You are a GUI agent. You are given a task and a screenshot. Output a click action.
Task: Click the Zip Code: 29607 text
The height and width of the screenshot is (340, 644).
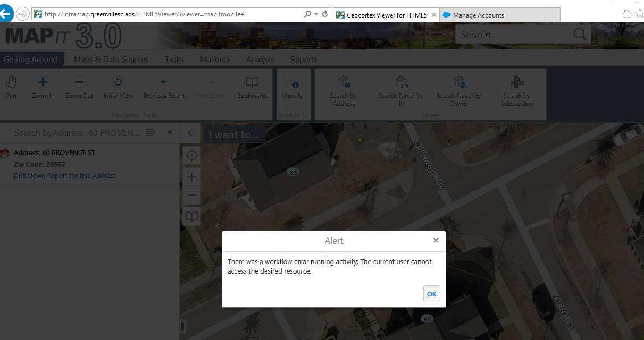click(40, 164)
